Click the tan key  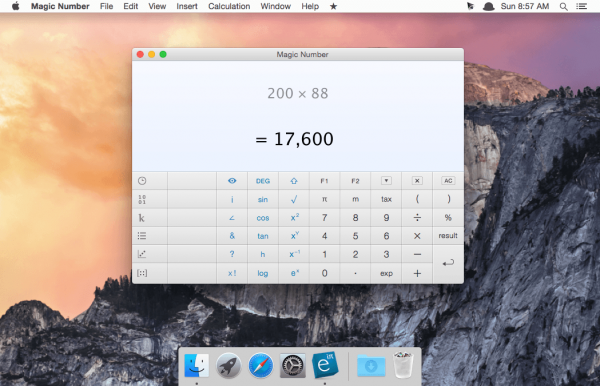pyautogui.click(x=263, y=236)
